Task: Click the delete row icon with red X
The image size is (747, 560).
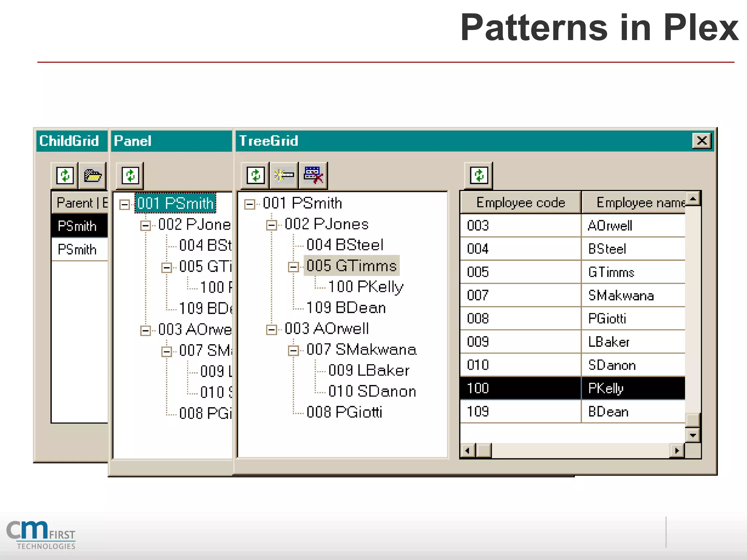Action: click(x=313, y=175)
